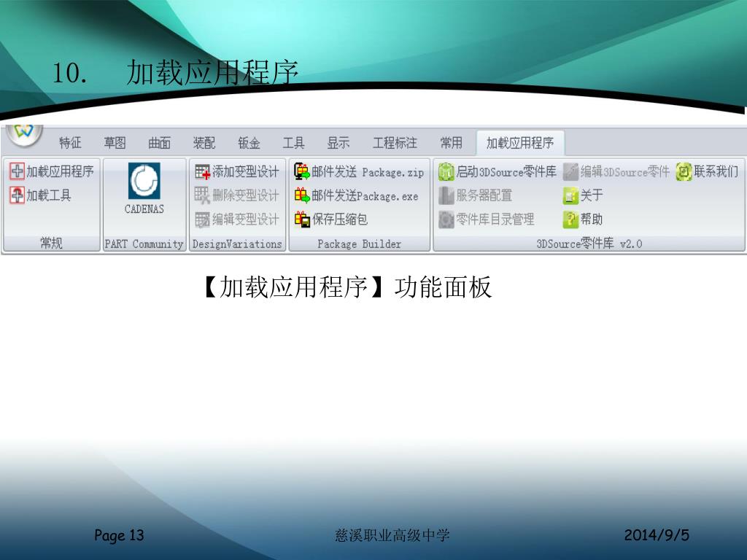
Task: Click 邮件发送 Package.zip icon
Action: (302, 171)
